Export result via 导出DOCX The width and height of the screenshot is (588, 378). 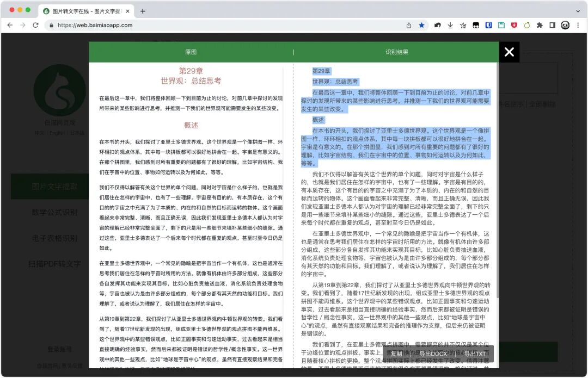pos(433,354)
